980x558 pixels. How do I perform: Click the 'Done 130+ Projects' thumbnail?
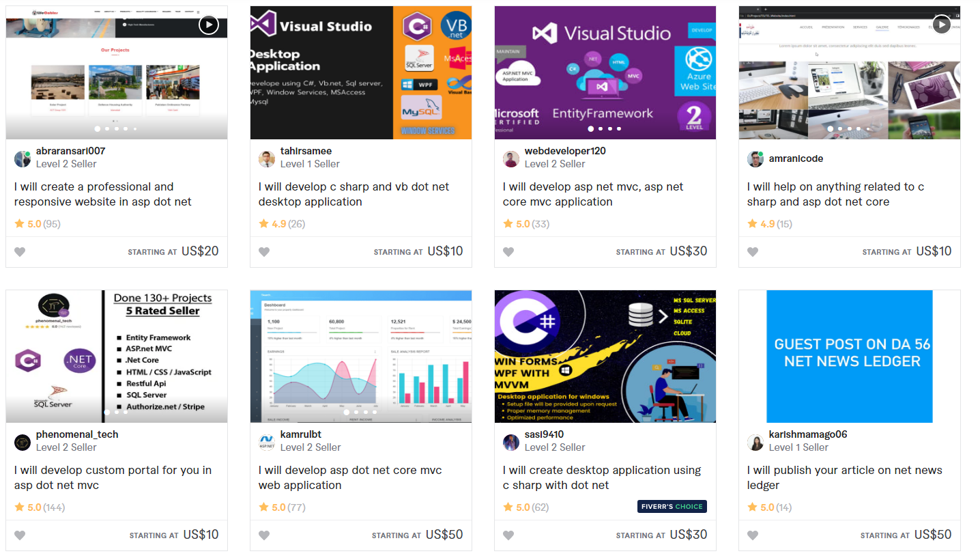click(117, 357)
